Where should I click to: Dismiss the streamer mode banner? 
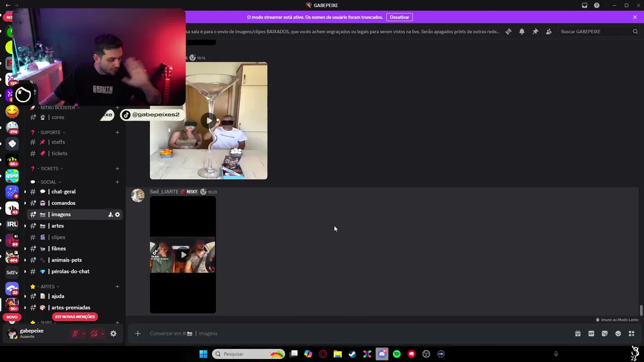coord(635,17)
